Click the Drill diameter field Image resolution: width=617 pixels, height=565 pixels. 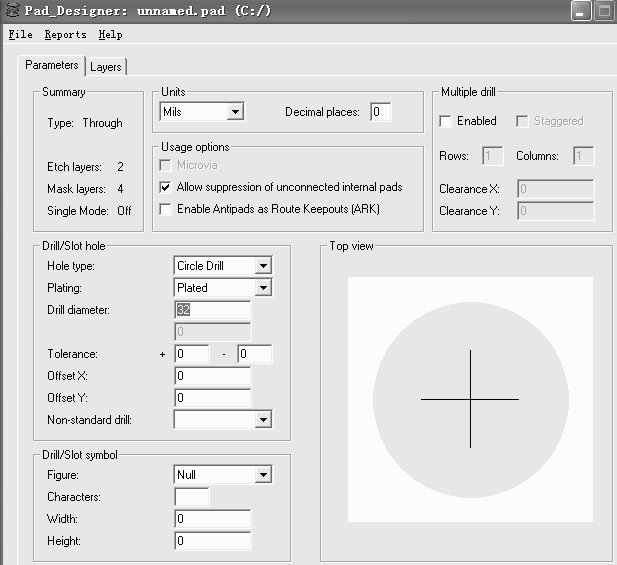point(212,310)
